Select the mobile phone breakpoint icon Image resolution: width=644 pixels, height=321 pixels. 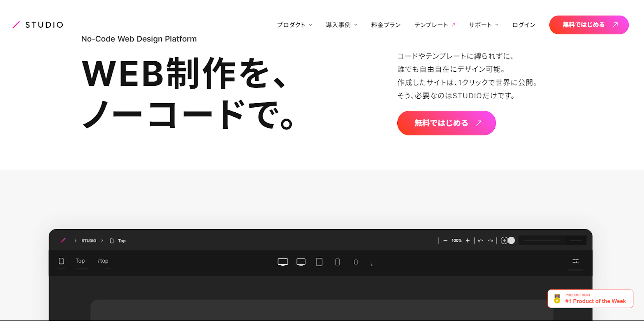pyautogui.click(x=337, y=262)
